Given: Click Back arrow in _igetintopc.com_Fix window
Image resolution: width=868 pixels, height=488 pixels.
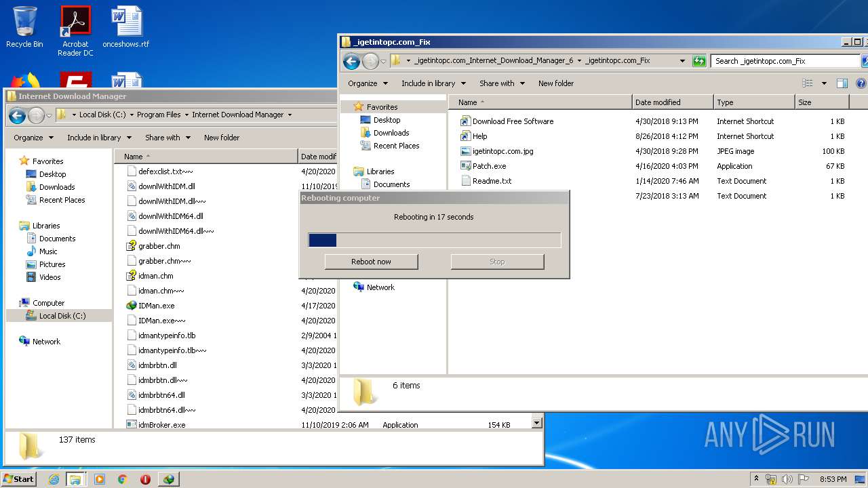Looking at the screenshot, I should click(x=351, y=62).
